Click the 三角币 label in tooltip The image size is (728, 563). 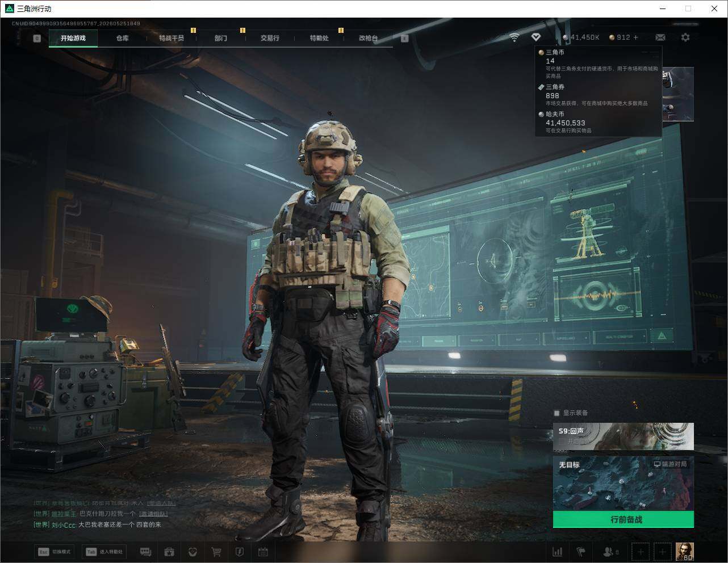point(555,52)
